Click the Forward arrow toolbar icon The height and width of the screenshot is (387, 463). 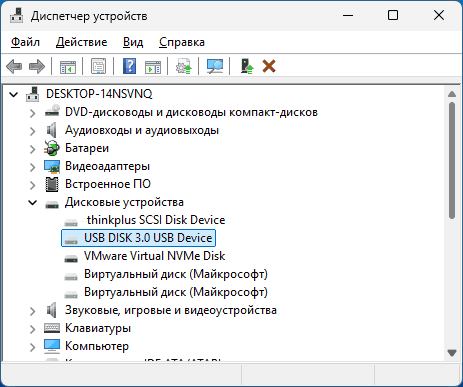[37, 66]
